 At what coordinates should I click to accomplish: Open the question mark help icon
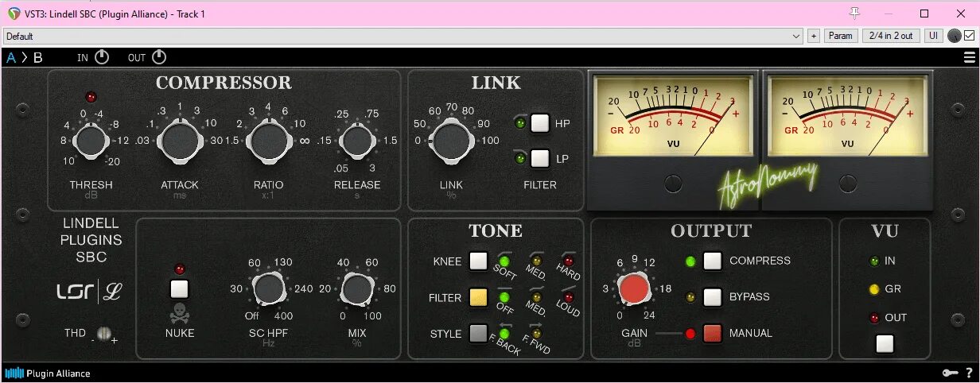(x=969, y=373)
